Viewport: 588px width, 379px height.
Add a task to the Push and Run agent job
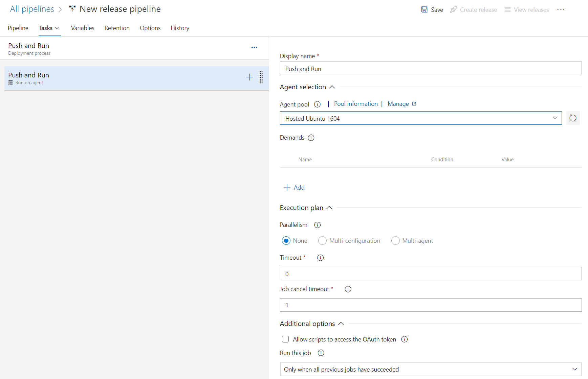[x=249, y=77]
